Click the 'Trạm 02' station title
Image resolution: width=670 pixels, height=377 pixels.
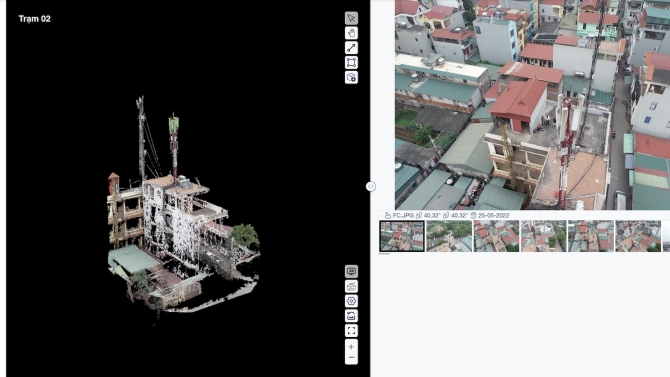(35, 19)
